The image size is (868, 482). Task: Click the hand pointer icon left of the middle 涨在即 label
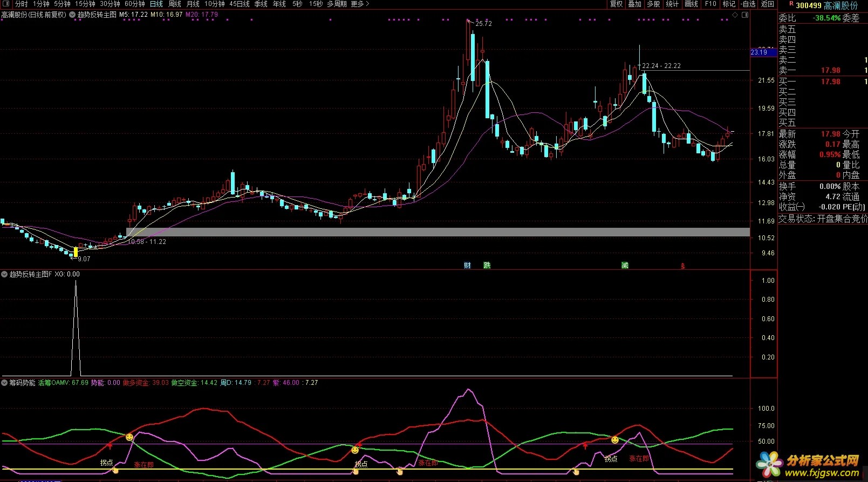pos(399,471)
